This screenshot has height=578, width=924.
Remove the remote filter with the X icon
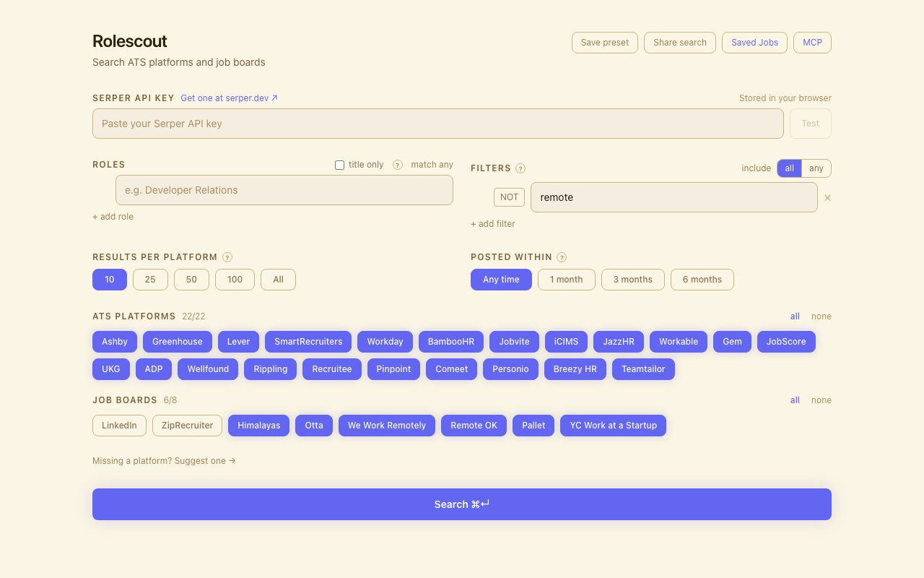coord(827,197)
